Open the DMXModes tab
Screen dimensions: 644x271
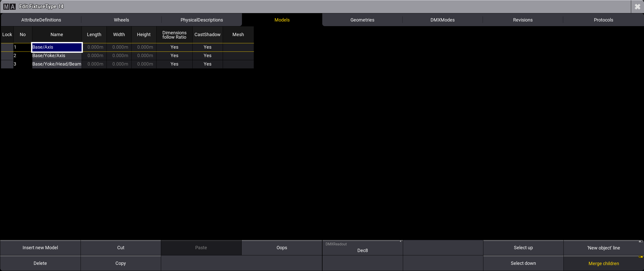click(442, 20)
